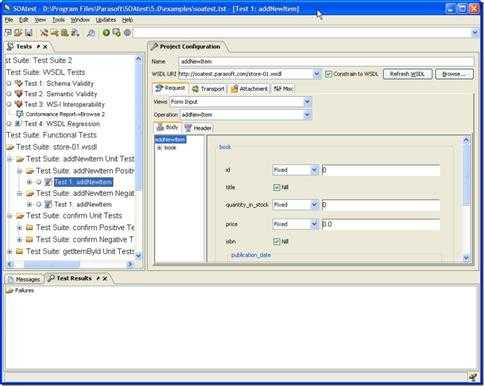This screenshot has width=484, height=386.
Task: Select Test 1: addNewItem under the Negative suite
Action: (x=83, y=204)
